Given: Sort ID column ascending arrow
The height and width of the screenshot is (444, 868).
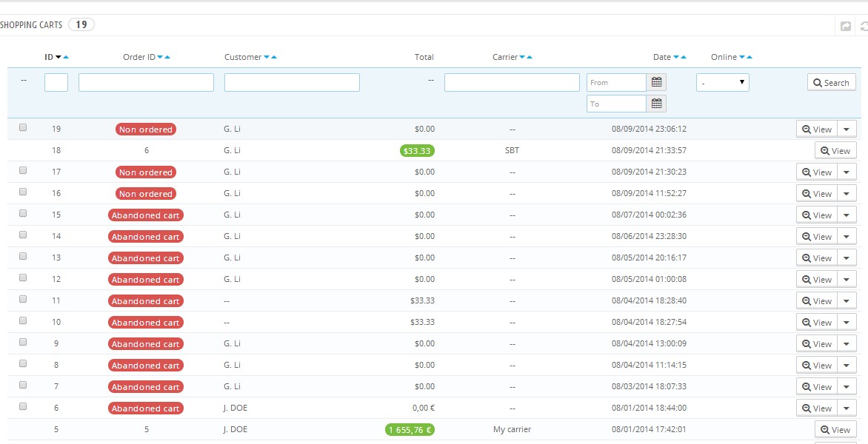Looking at the screenshot, I should tap(66, 57).
